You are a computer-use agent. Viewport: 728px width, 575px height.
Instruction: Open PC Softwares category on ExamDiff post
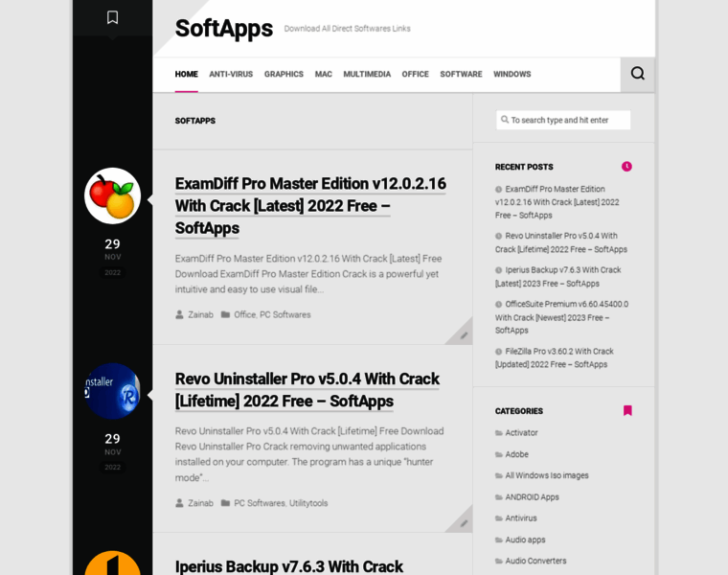(285, 315)
